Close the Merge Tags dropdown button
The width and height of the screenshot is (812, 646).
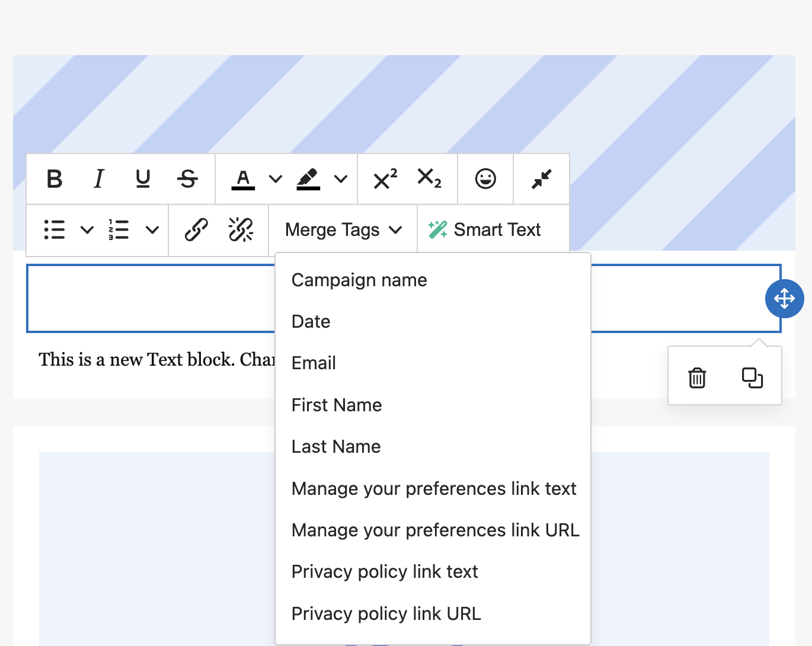tap(343, 230)
